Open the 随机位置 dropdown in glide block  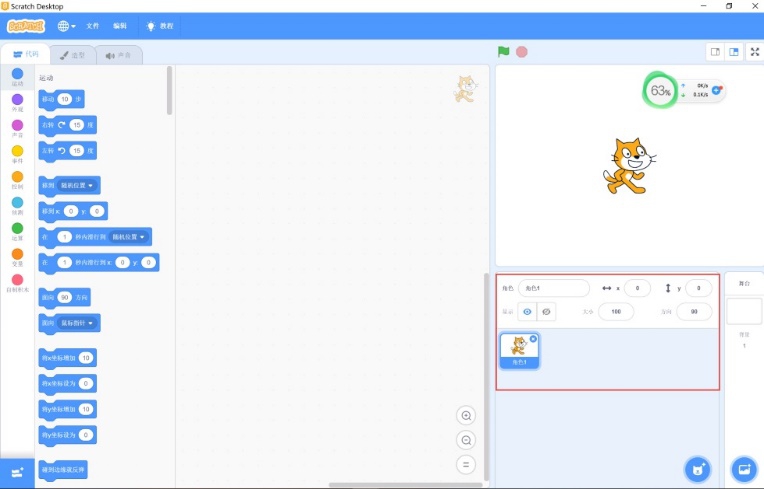(x=129, y=237)
